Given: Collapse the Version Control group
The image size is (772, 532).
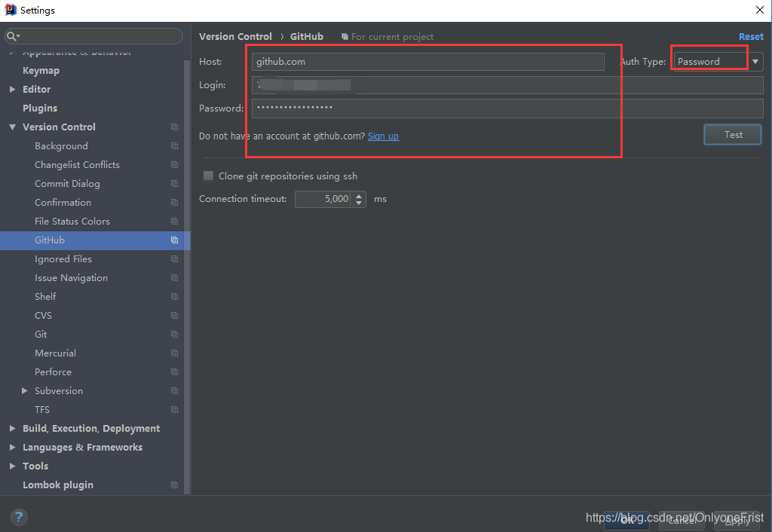Looking at the screenshot, I should [x=13, y=127].
